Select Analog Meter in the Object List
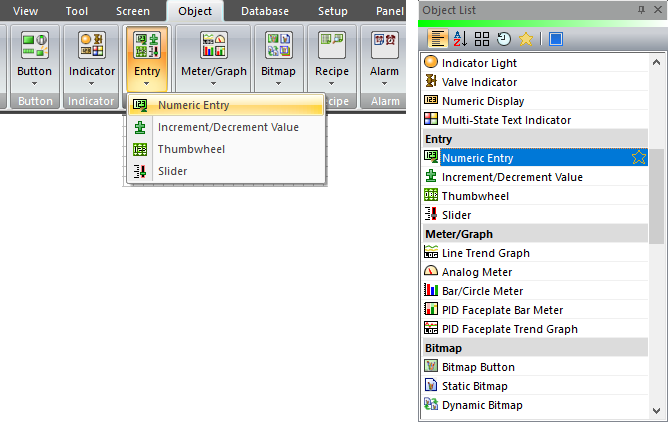Screen dimensions: 668x422 [x=477, y=272]
